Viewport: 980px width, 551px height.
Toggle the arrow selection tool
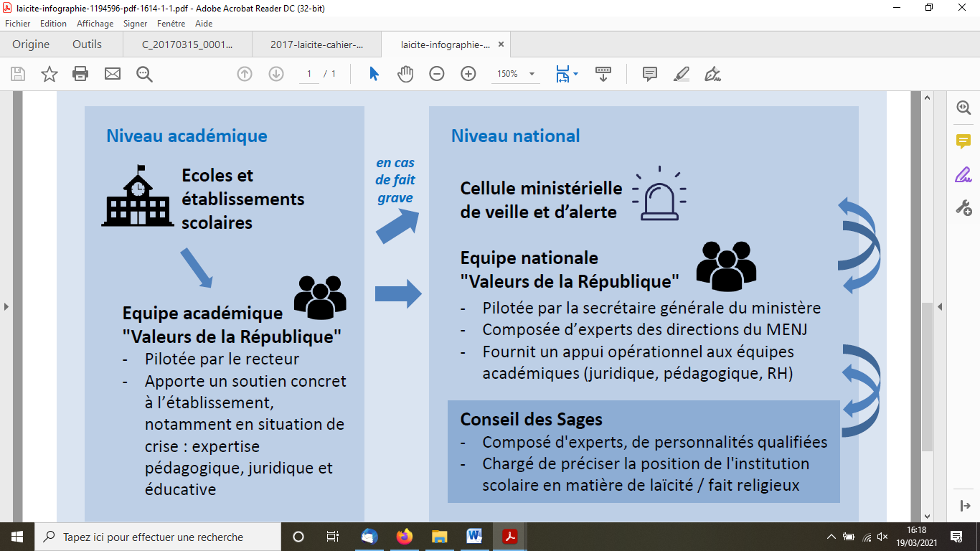(x=374, y=74)
